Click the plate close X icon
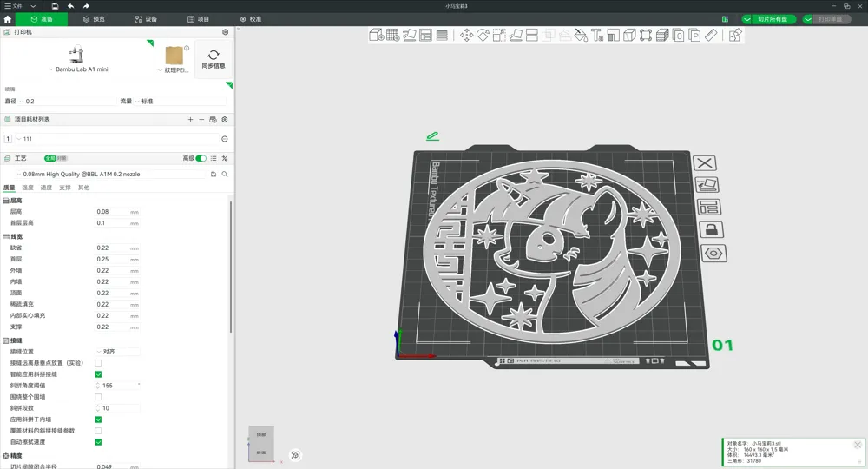This screenshot has height=469, width=868. [705, 162]
